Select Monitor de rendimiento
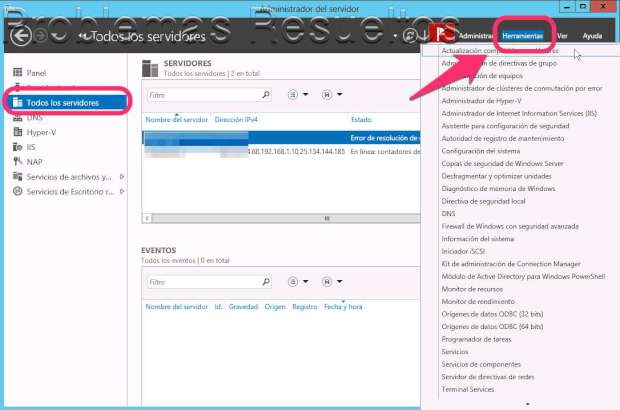Viewport: 620px width, 410px height. point(478,301)
